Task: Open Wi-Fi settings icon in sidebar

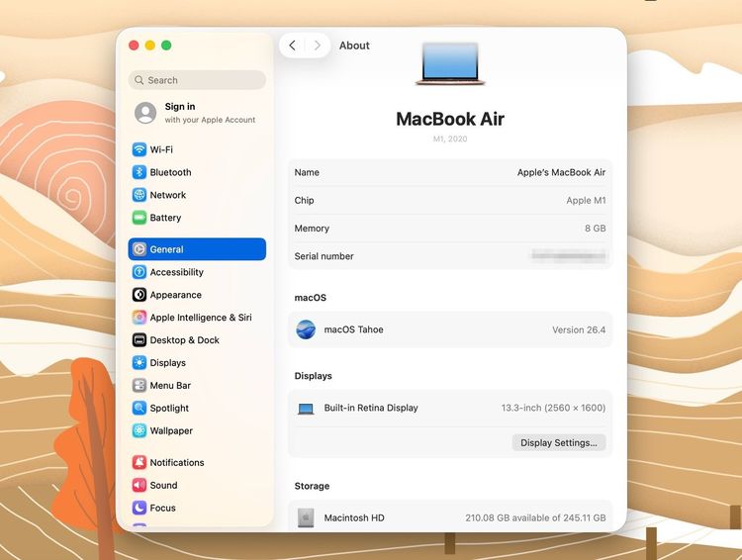Action: point(139,149)
